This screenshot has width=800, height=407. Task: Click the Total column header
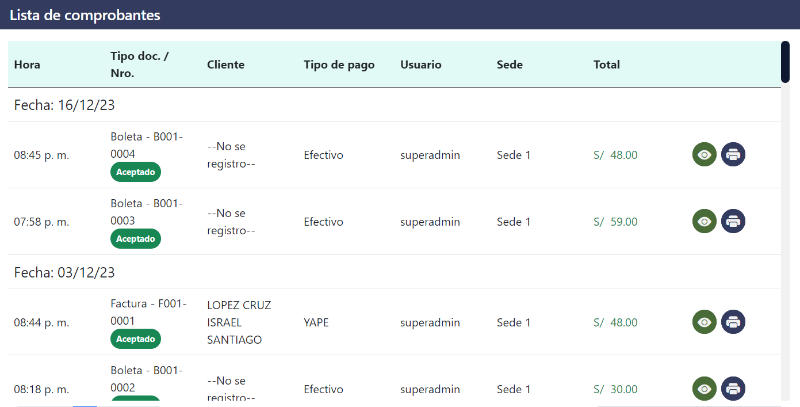606,65
